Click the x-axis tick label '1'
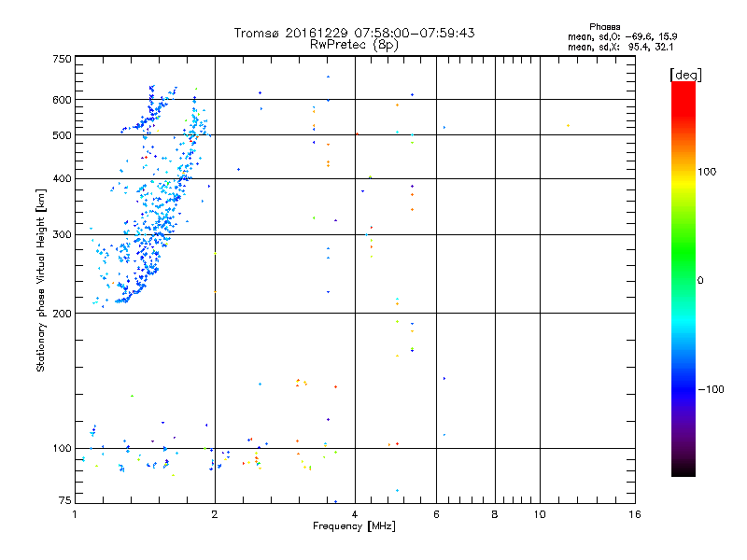The height and width of the screenshot is (560, 747). (x=75, y=514)
